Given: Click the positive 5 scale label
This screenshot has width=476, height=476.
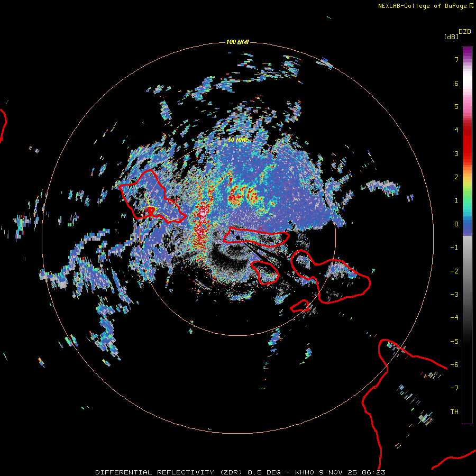Looking at the screenshot, I should 456,106.
